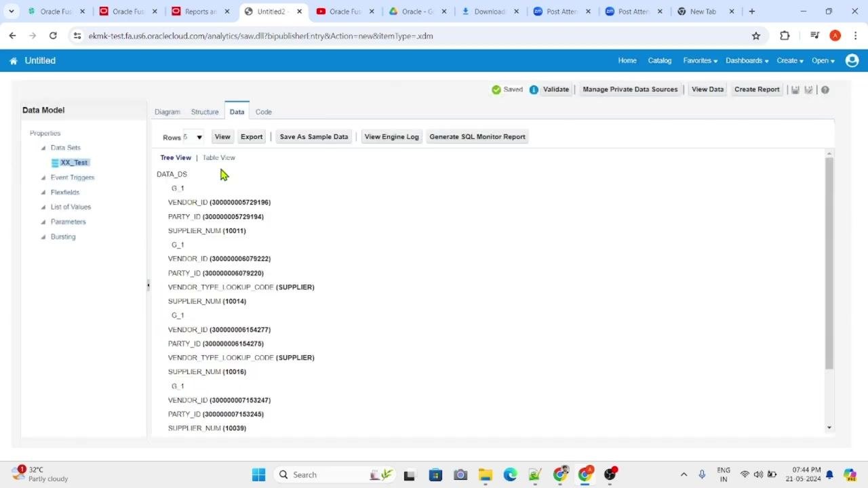Switch to the Structure tab

205,112
